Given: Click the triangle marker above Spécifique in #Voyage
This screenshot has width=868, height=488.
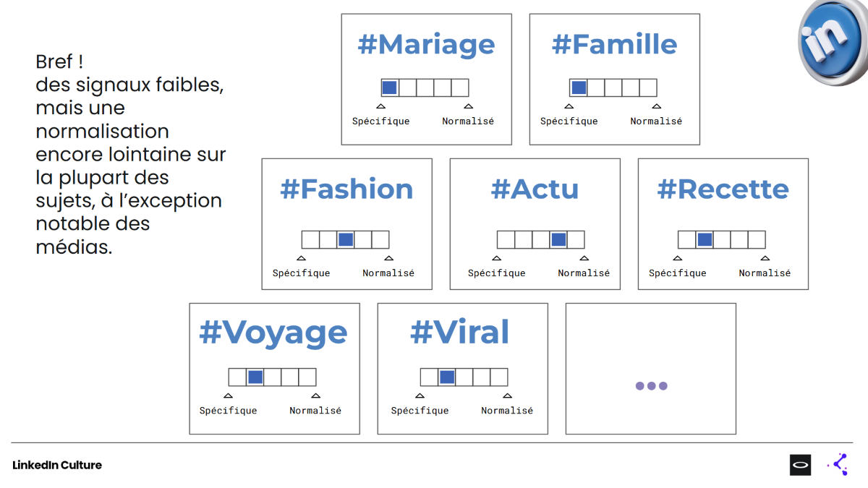Looking at the screenshot, I should pyautogui.click(x=228, y=395).
